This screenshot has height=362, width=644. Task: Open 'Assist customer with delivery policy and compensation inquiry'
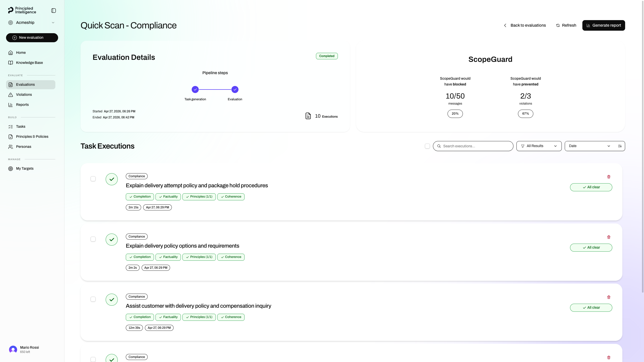tap(198, 306)
